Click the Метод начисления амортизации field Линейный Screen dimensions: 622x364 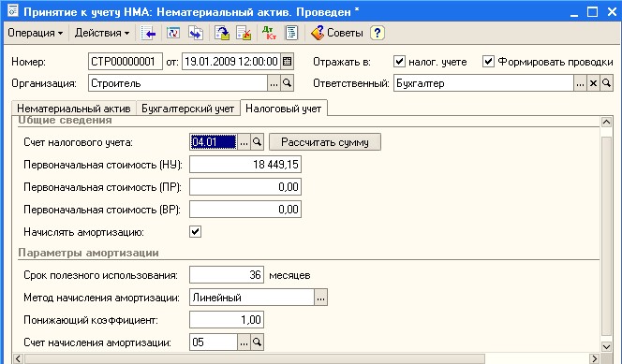pos(252,298)
